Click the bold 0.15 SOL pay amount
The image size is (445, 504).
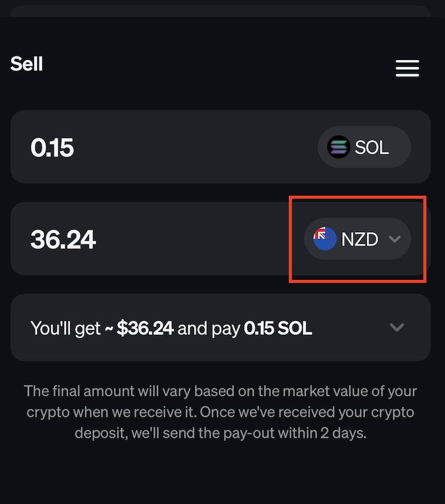(x=278, y=328)
